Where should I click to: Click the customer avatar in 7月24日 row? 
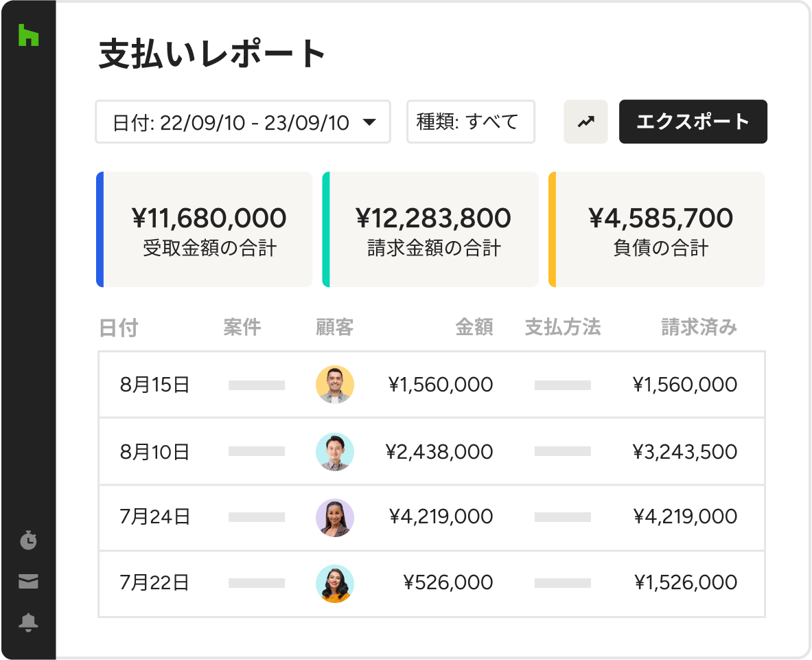click(335, 518)
